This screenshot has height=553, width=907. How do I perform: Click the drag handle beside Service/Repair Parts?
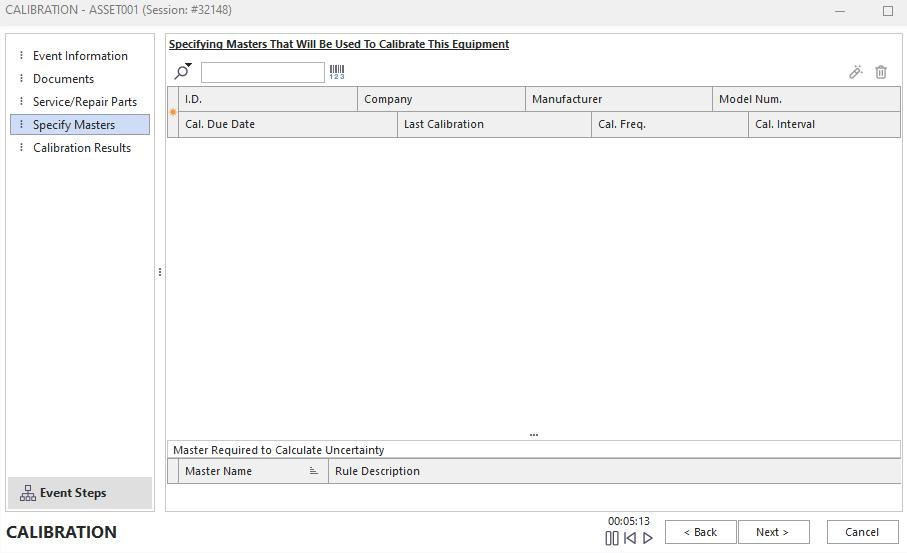[21, 102]
